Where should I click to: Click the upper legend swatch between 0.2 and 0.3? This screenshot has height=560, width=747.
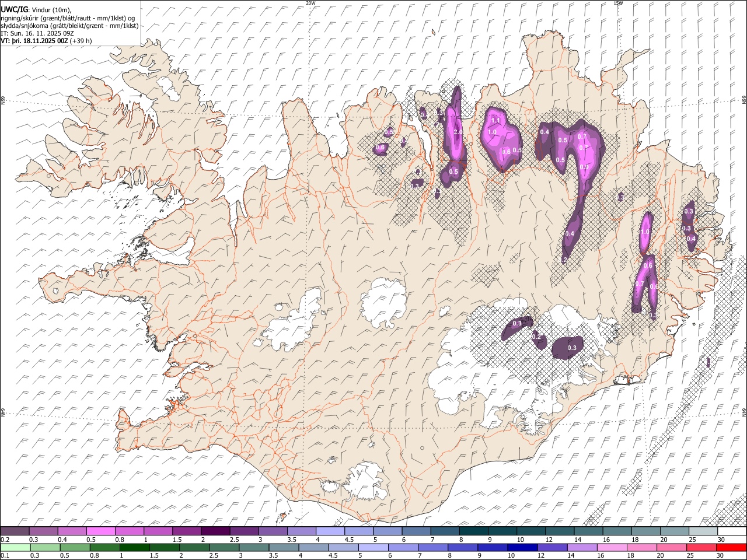(15, 531)
